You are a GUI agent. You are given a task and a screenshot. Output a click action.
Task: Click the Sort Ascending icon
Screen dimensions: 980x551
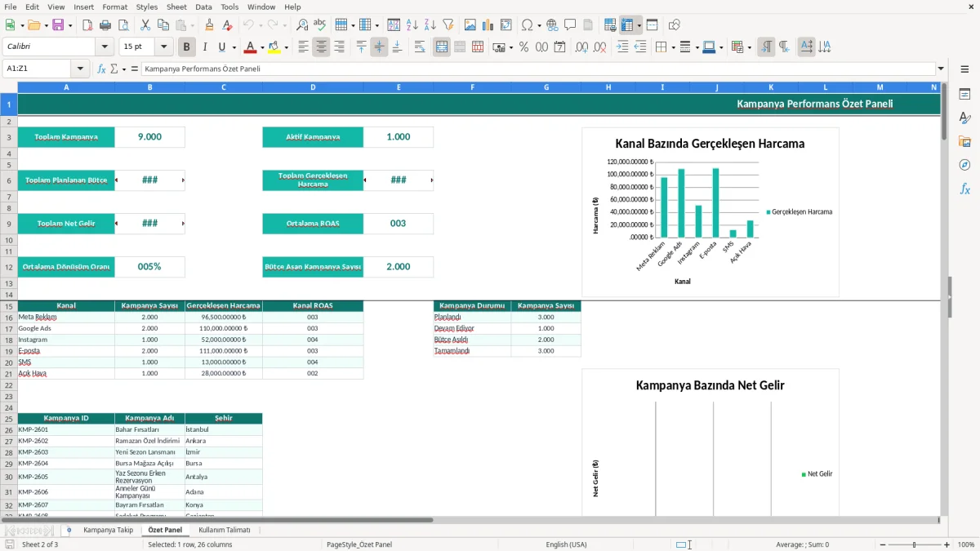coord(412,25)
